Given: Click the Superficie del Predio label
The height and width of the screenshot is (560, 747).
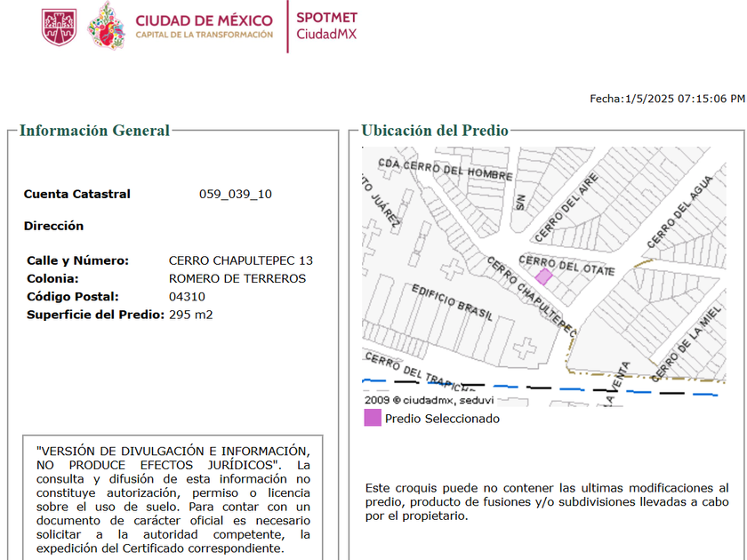Looking at the screenshot, I should [x=95, y=315].
